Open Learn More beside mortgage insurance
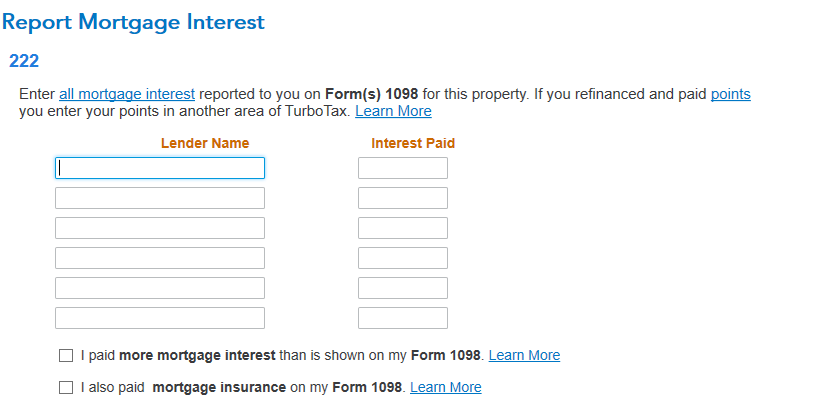 tap(446, 387)
